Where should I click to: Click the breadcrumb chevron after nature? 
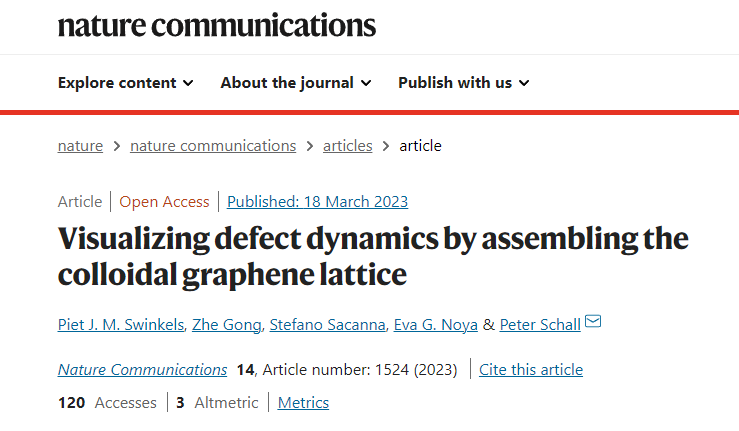coord(116,146)
